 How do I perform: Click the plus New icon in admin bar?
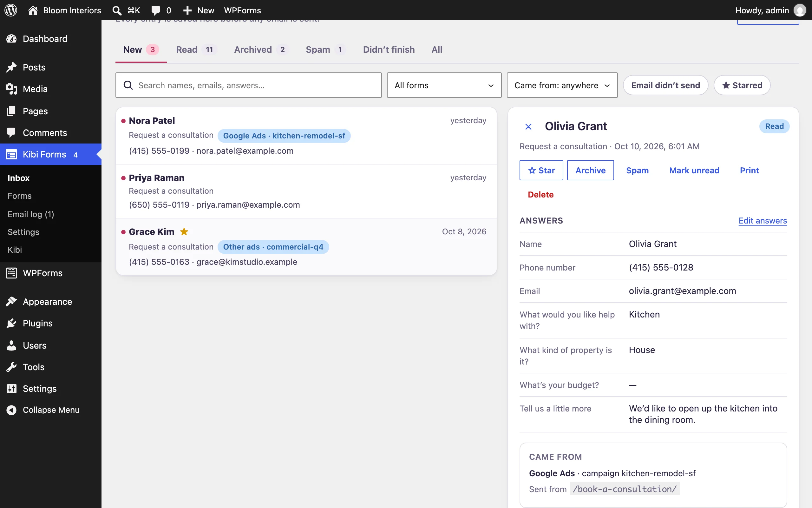point(187,10)
